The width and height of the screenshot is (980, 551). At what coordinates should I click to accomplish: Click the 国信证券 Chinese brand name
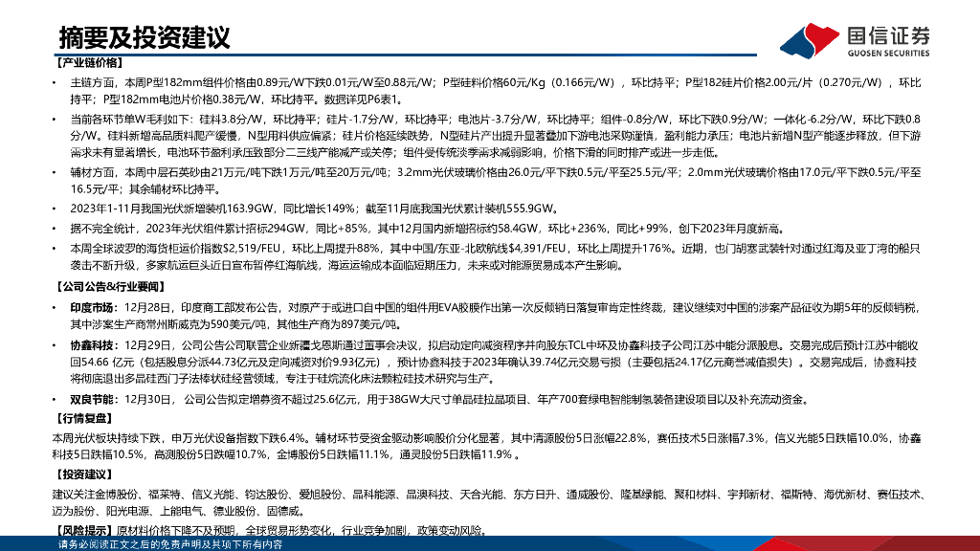click(889, 35)
